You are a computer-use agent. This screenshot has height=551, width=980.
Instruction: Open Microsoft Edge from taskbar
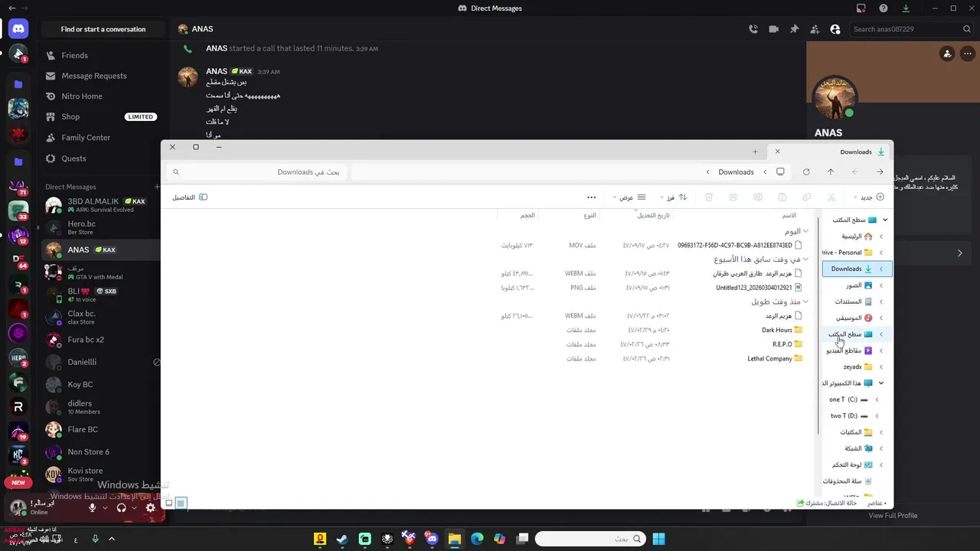click(x=477, y=539)
